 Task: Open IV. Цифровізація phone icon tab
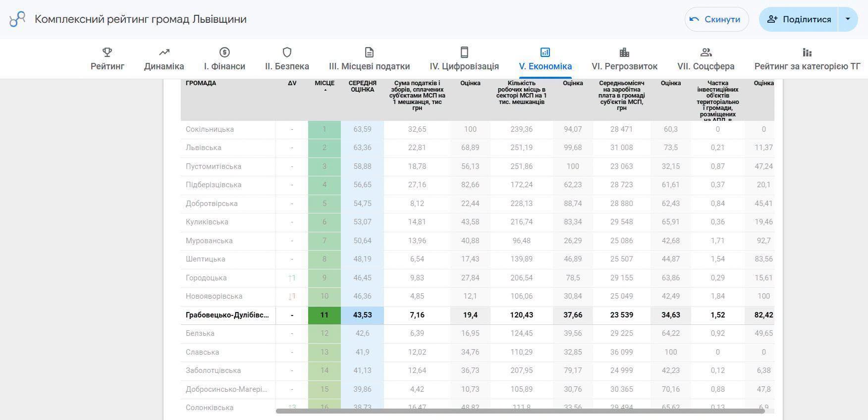point(464,59)
